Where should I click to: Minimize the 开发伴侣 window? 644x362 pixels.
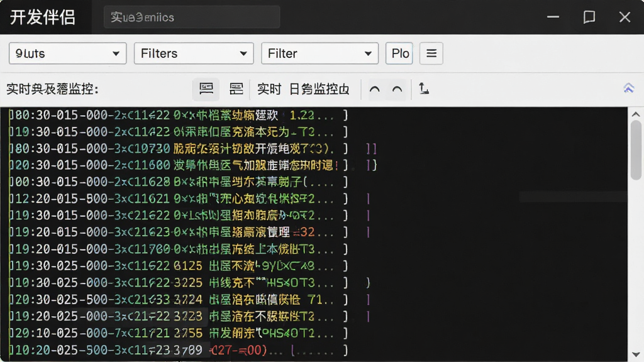tap(553, 17)
